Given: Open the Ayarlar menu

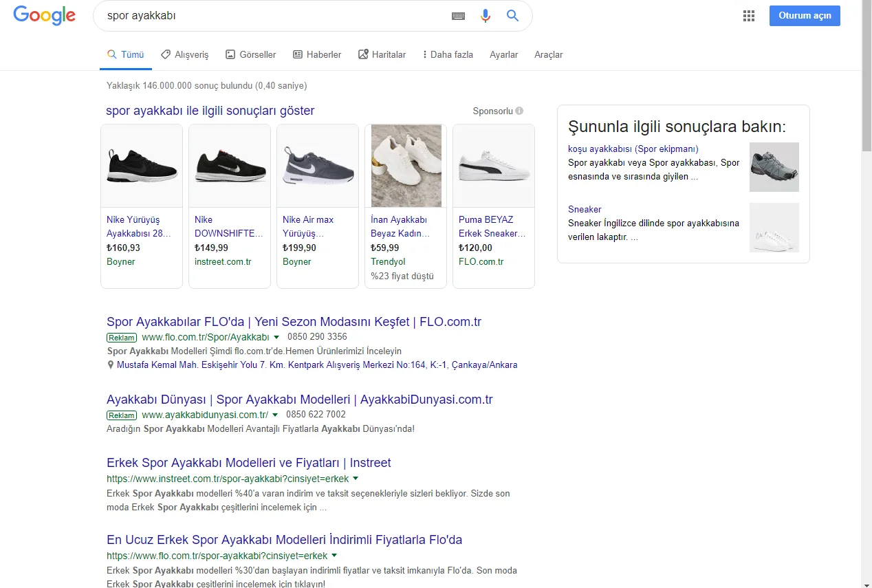Looking at the screenshot, I should click(x=503, y=54).
